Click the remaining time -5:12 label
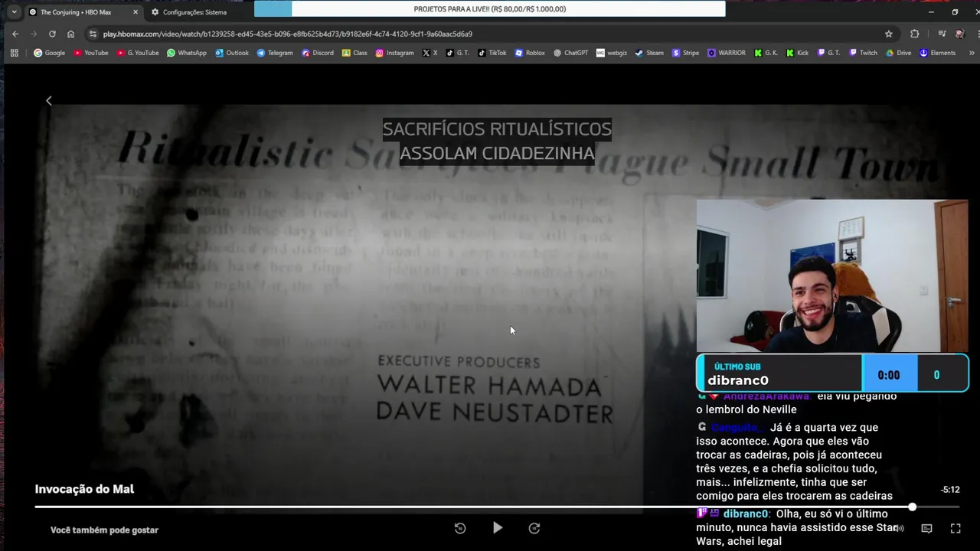The height and width of the screenshot is (551, 980). pos(950,490)
